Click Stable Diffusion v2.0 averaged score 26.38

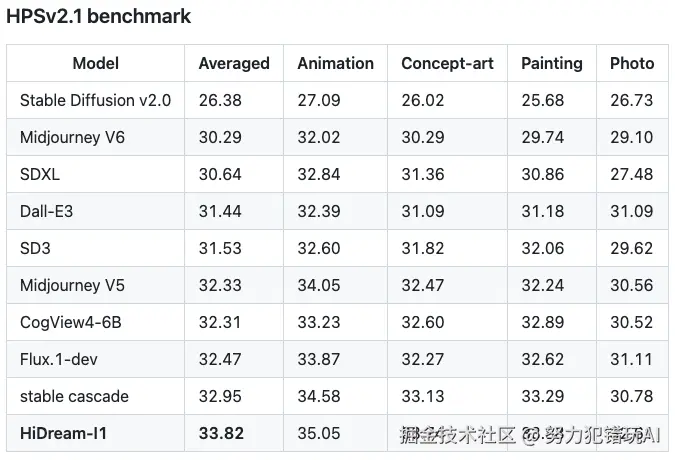point(219,100)
